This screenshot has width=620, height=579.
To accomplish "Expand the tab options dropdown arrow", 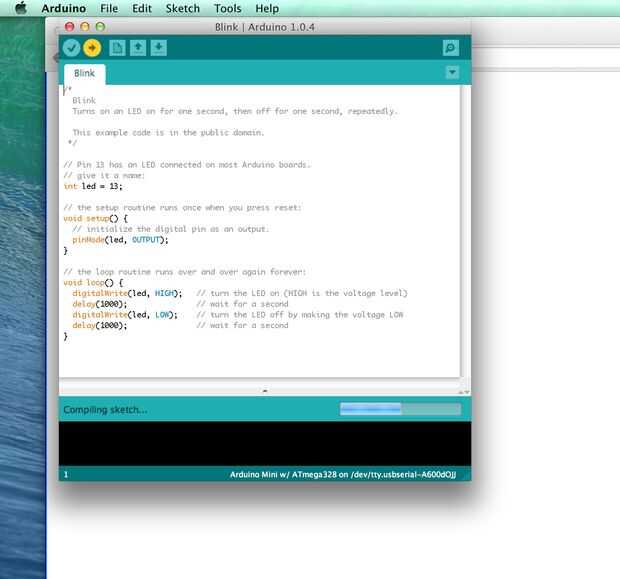I will click(x=452, y=72).
